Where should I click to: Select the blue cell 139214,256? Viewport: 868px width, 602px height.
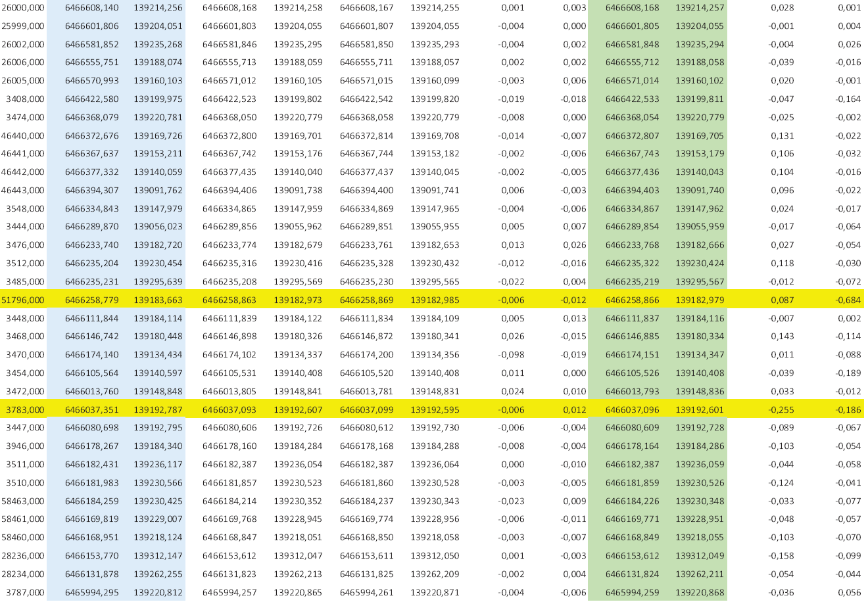[x=158, y=8]
